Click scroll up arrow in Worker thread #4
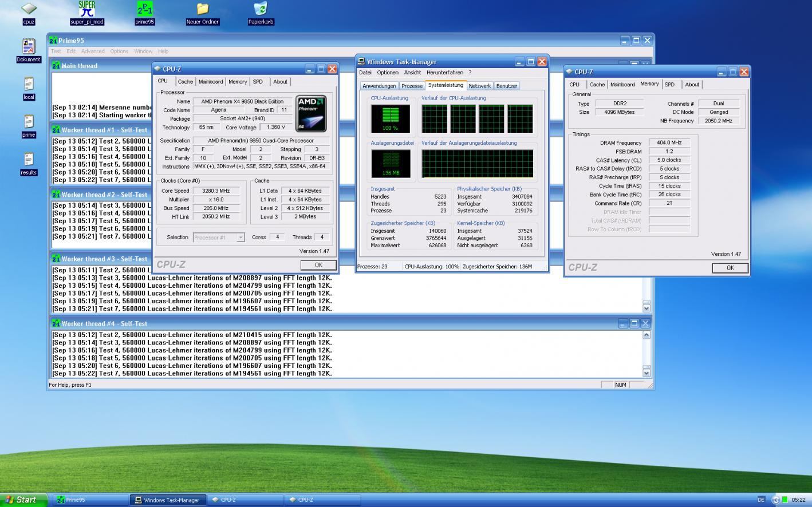812x507 pixels. point(647,335)
